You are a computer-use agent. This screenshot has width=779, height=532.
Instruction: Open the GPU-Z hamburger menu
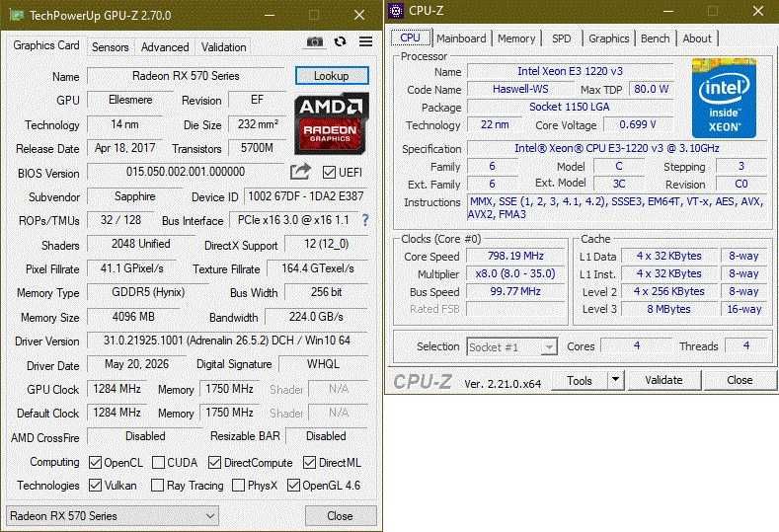coord(365,41)
